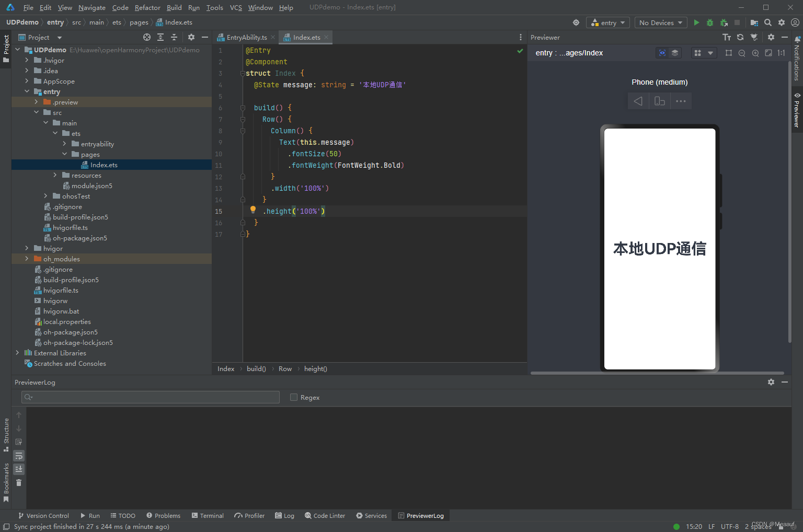Open Notifications side panel
Image resolution: width=803 pixels, height=532 pixels.
(x=797, y=59)
